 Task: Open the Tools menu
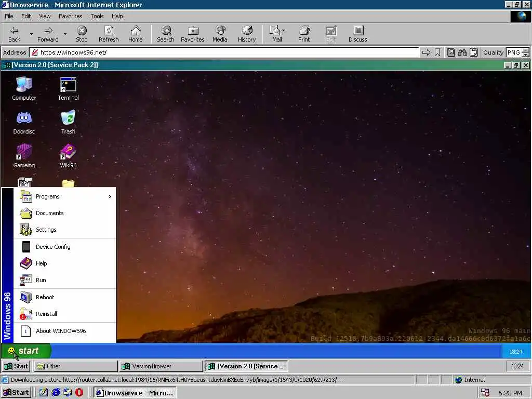(97, 16)
